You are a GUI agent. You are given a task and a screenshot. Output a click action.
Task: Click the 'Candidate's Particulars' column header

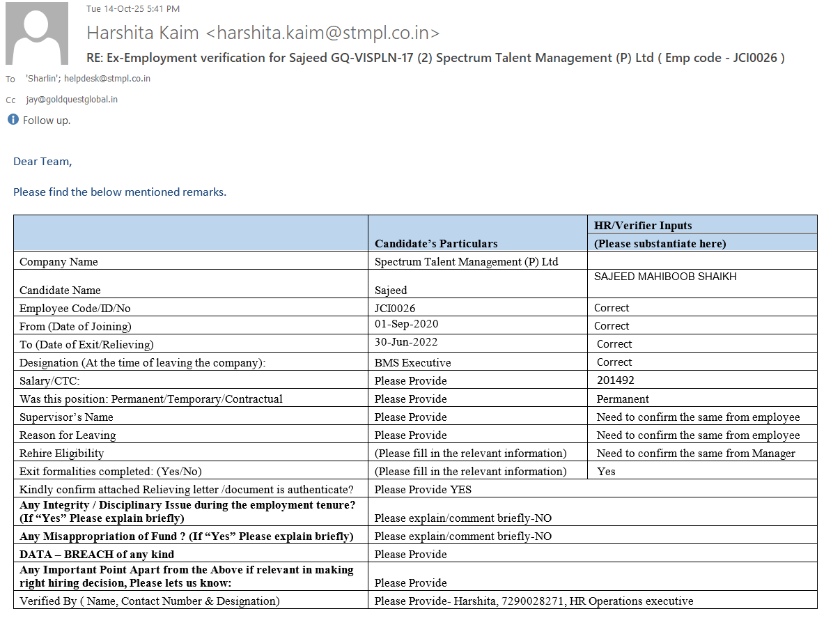pyautogui.click(x=436, y=244)
